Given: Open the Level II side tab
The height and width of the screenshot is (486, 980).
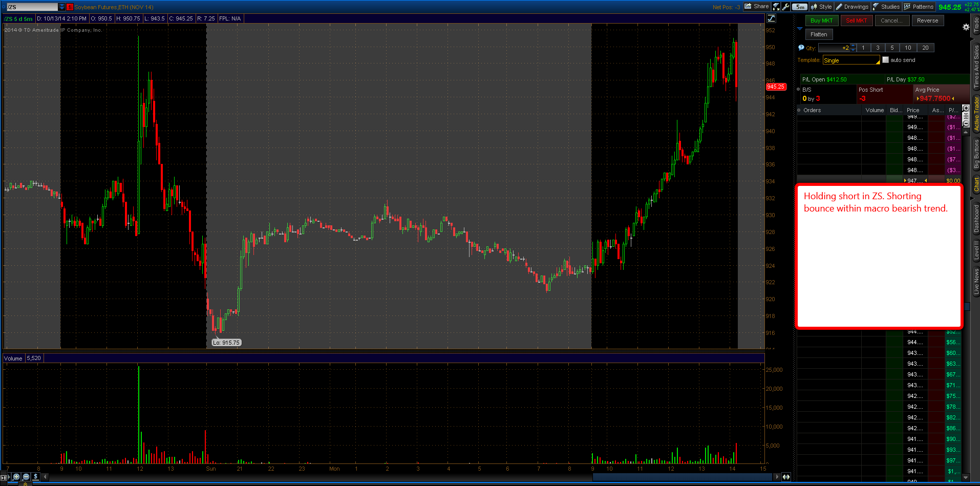Looking at the screenshot, I should pos(976,250).
